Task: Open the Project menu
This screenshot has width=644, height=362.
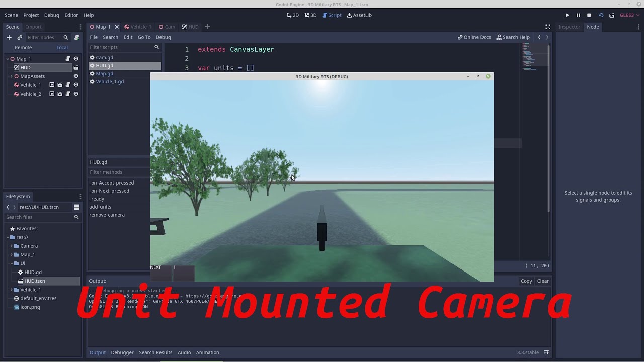Action: (x=31, y=15)
